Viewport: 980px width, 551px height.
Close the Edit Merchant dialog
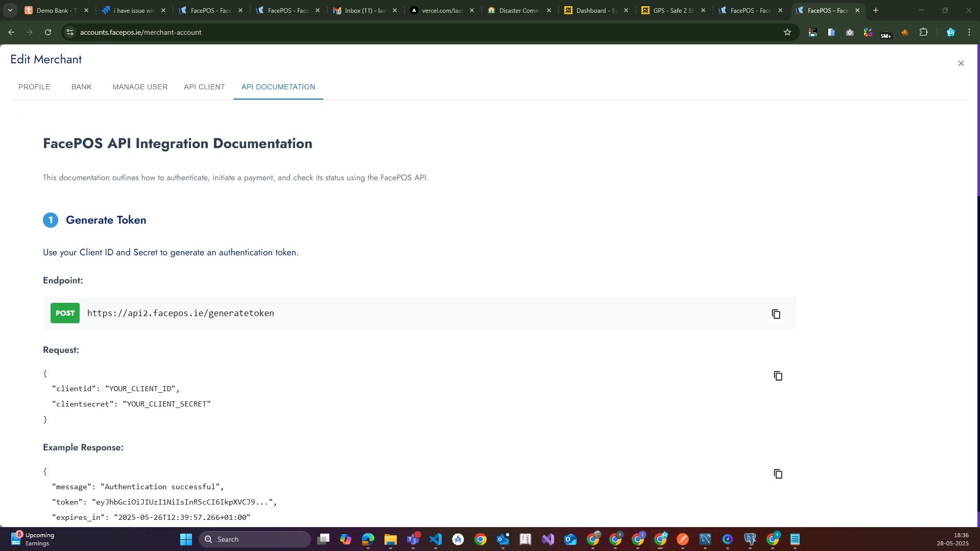(x=961, y=63)
